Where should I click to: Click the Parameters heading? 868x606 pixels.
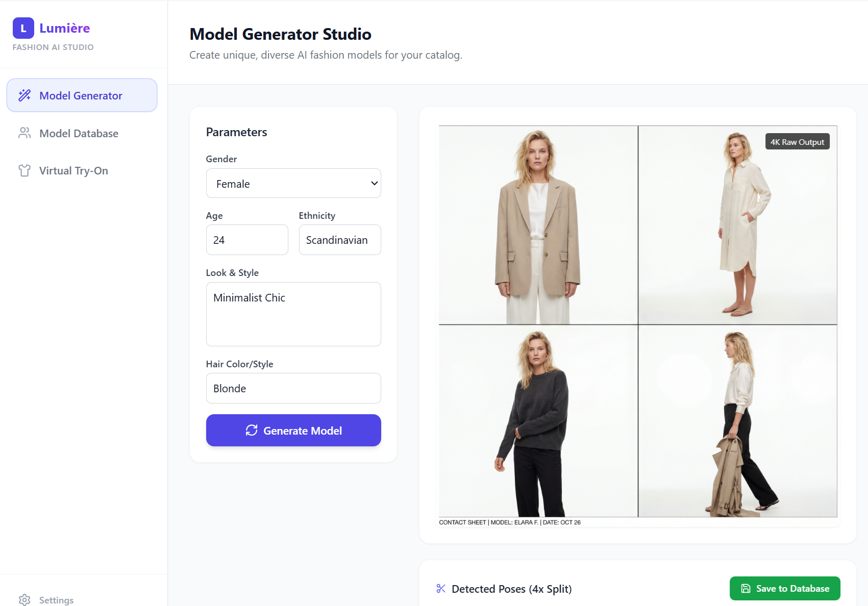[x=236, y=132]
